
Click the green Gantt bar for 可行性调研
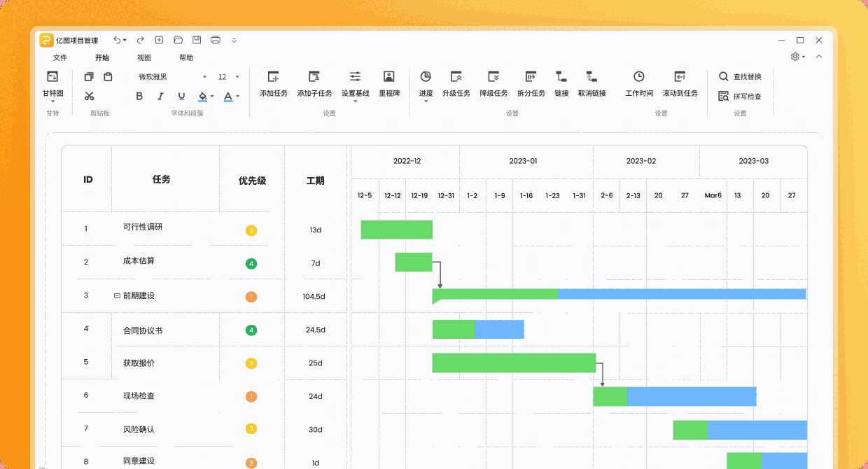[x=396, y=229]
